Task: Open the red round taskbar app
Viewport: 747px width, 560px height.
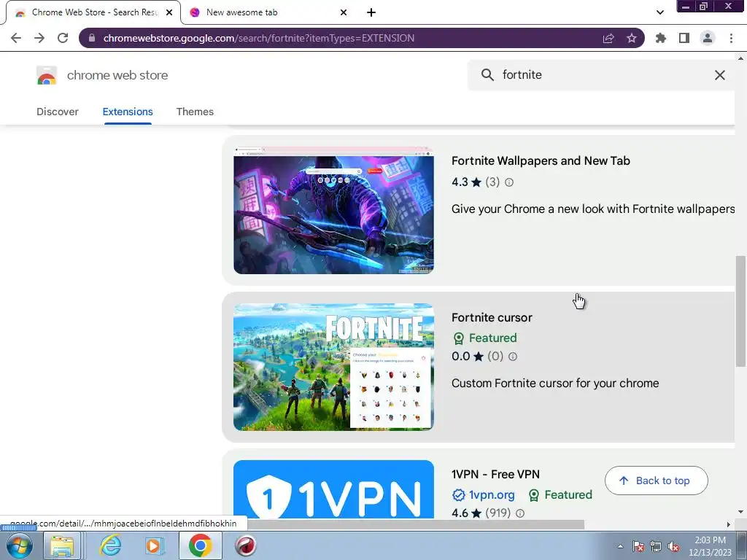Action: [x=246, y=545]
